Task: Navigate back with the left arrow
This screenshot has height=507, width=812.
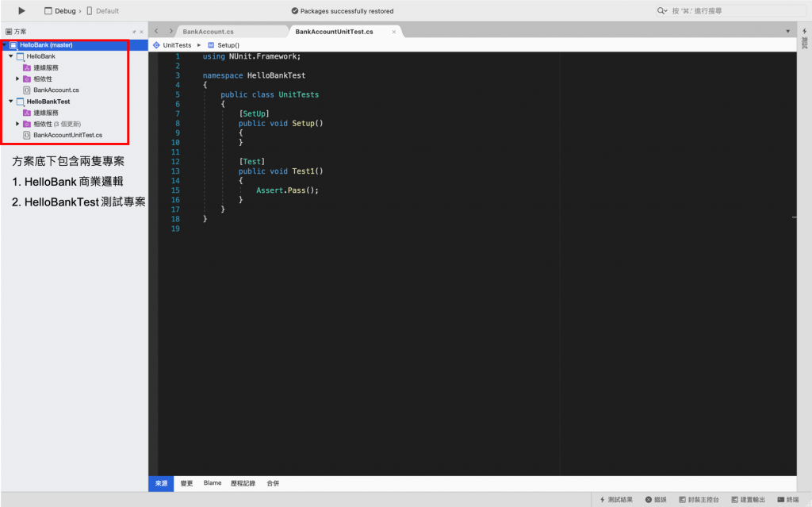Action: click(x=156, y=31)
